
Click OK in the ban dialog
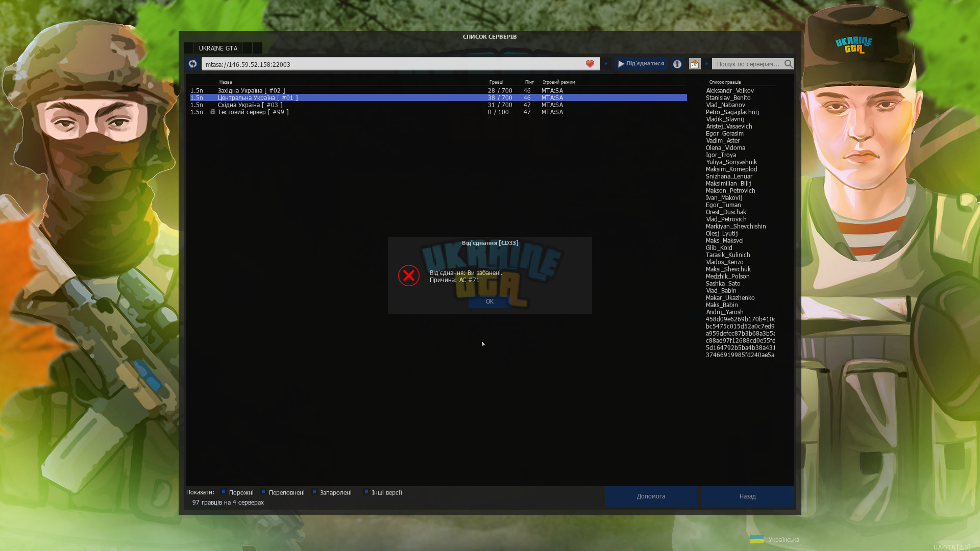[489, 302]
